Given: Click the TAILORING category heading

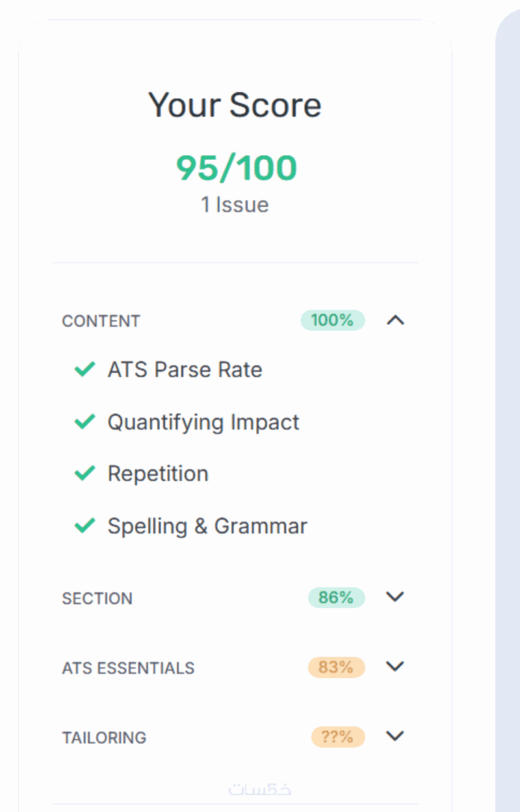Looking at the screenshot, I should 104,737.
